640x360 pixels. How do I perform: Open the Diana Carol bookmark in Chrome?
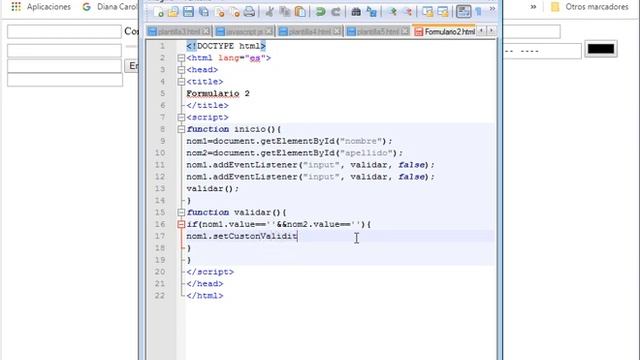point(109,7)
